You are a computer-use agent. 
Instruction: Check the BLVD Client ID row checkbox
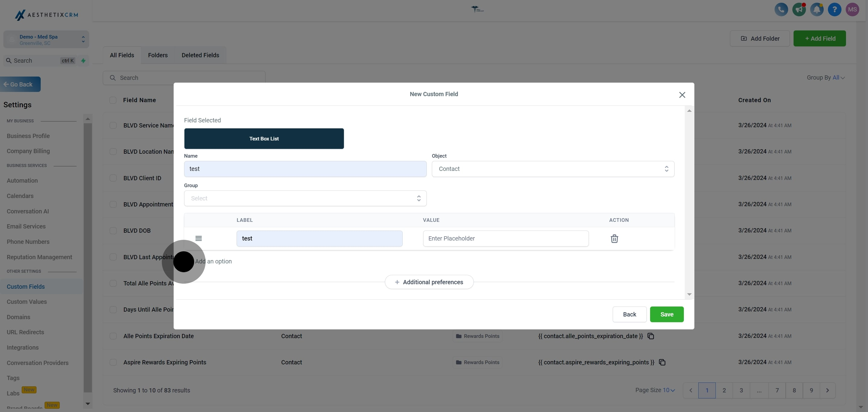[113, 178]
